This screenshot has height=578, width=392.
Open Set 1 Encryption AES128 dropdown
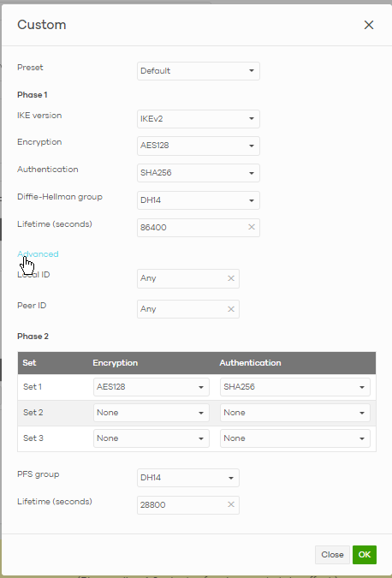pos(151,387)
